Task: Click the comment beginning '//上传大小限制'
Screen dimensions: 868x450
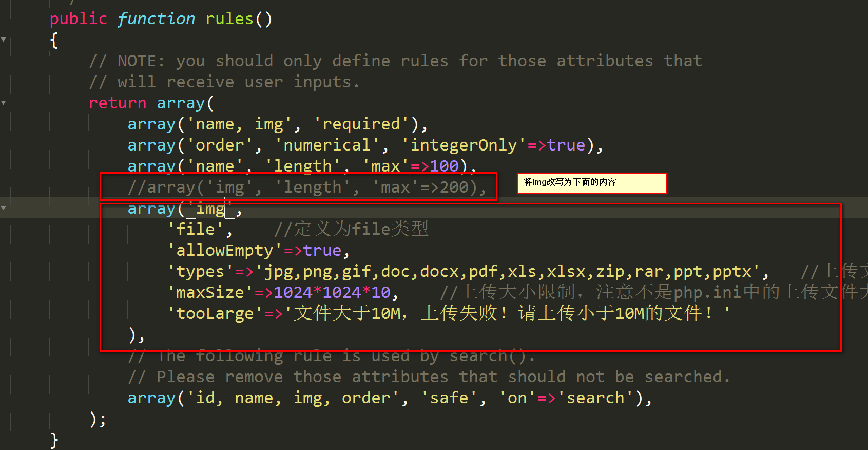Action: [x=653, y=293]
